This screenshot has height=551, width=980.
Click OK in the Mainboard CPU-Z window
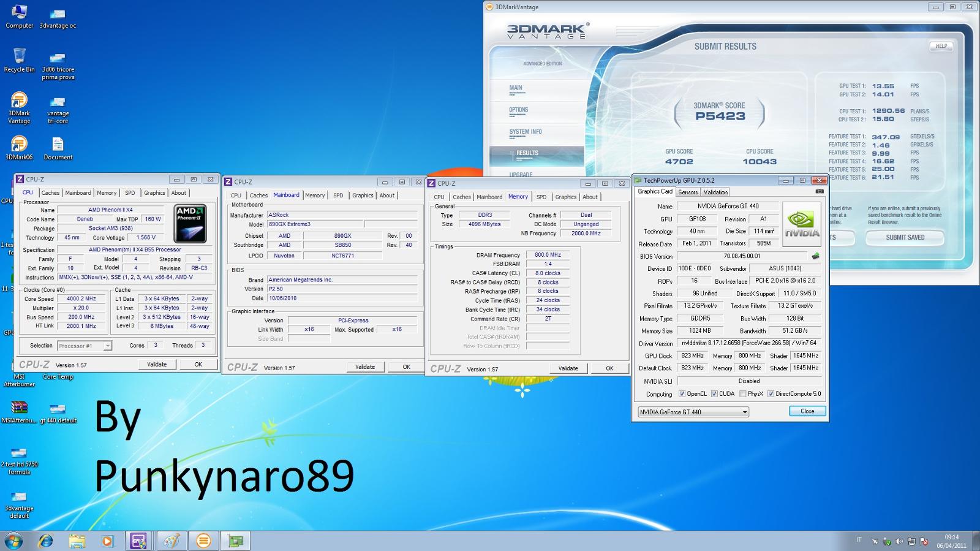[x=407, y=367]
